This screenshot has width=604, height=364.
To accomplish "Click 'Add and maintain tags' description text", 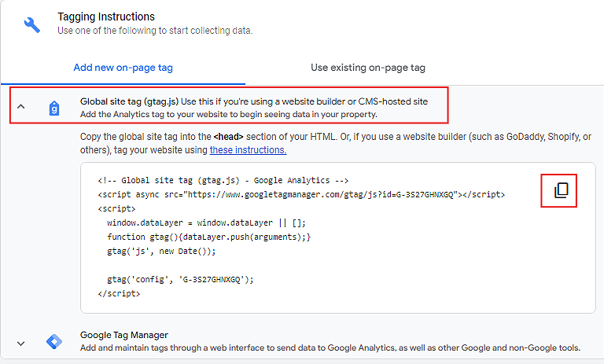I will pos(330,347).
